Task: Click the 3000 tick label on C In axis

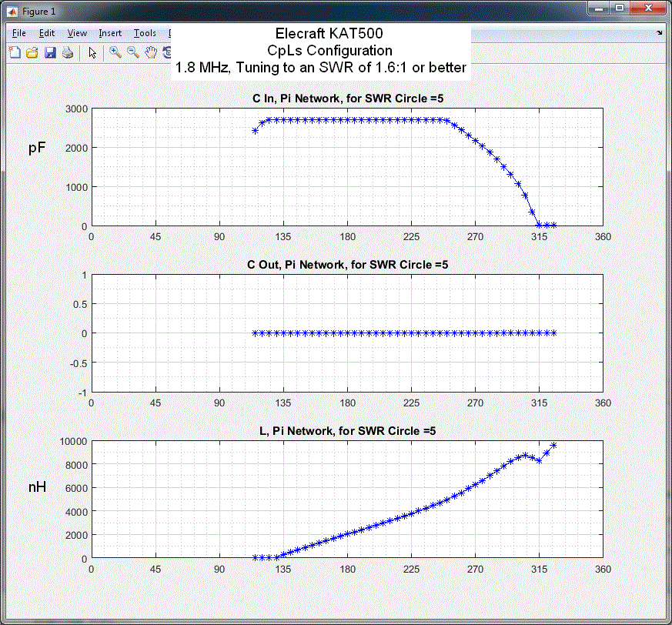Action: (x=76, y=109)
